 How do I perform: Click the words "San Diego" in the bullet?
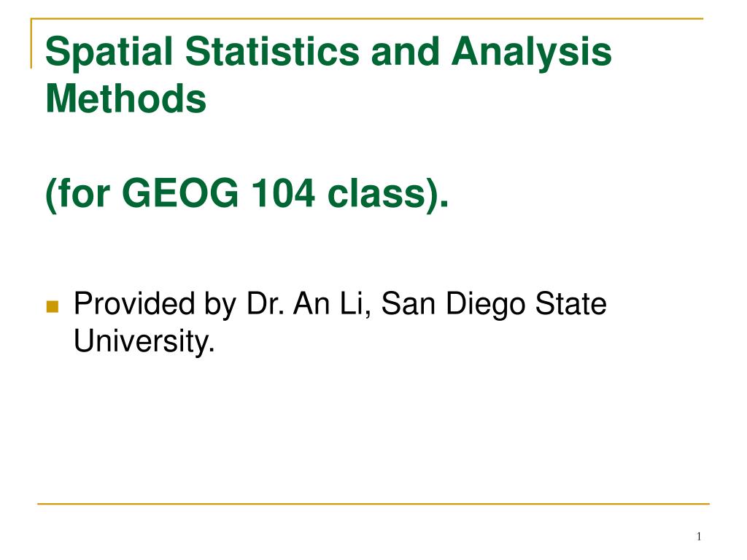[x=454, y=305]
